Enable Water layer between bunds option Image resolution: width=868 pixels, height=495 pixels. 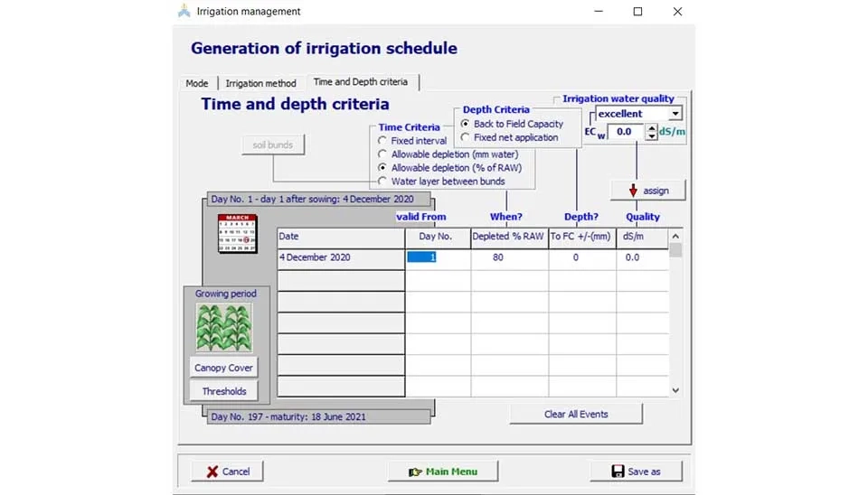pyautogui.click(x=383, y=182)
